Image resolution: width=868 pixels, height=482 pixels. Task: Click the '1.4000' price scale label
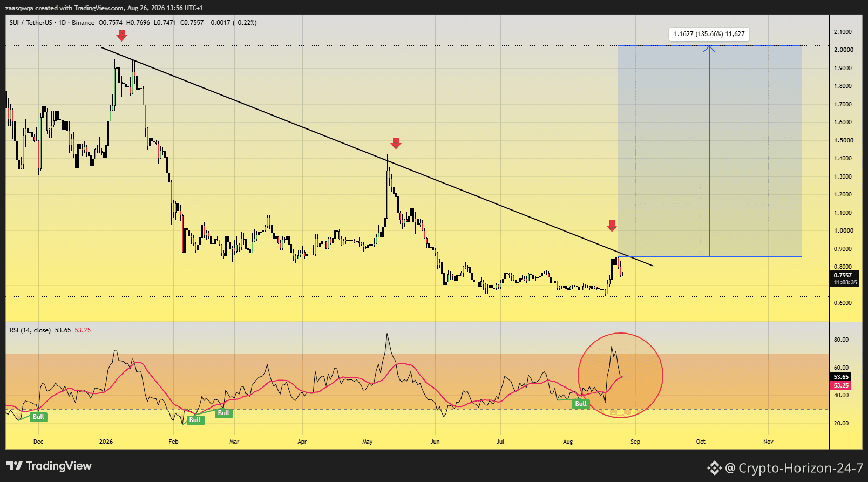coord(843,158)
